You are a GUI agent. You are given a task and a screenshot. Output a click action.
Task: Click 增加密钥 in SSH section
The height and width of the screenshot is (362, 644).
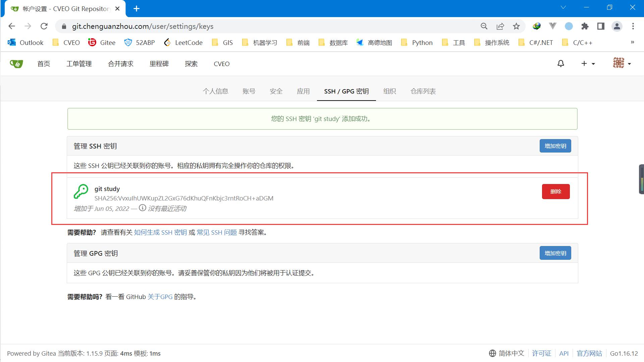pos(555,146)
